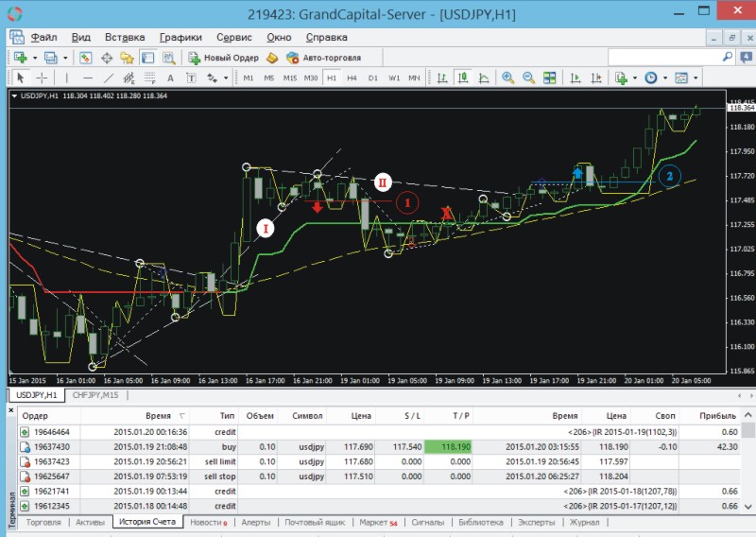The width and height of the screenshot is (756, 537).
Task: Select the crosshair tool
Action: click(x=42, y=78)
